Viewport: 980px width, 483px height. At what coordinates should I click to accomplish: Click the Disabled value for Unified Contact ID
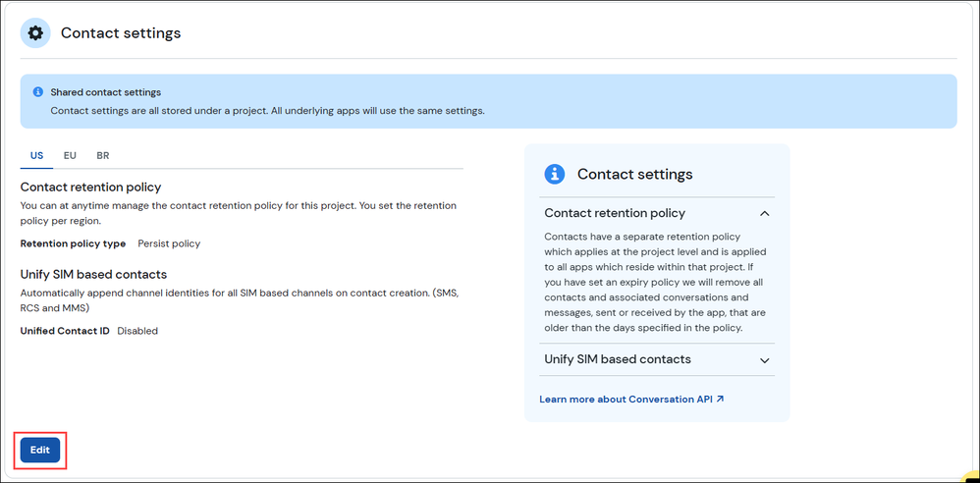pos(137,331)
